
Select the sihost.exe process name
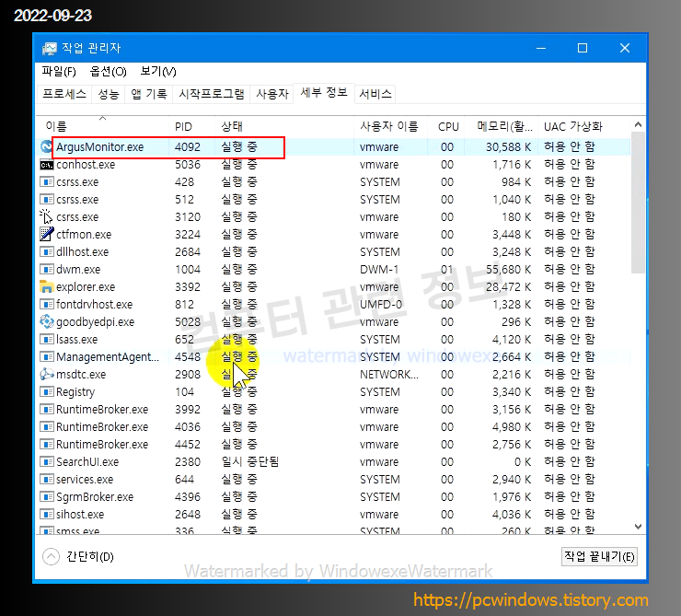[x=80, y=515]
